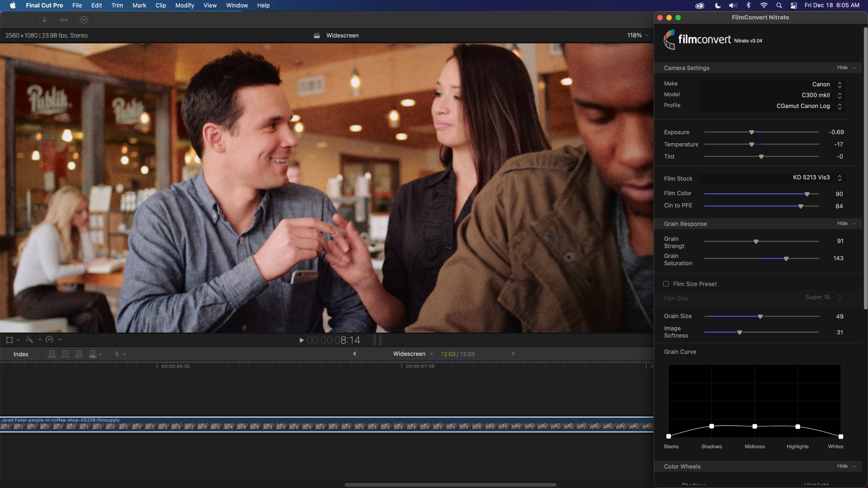
Task: Go forward in timeline history arrow
Action: point(513,354)
